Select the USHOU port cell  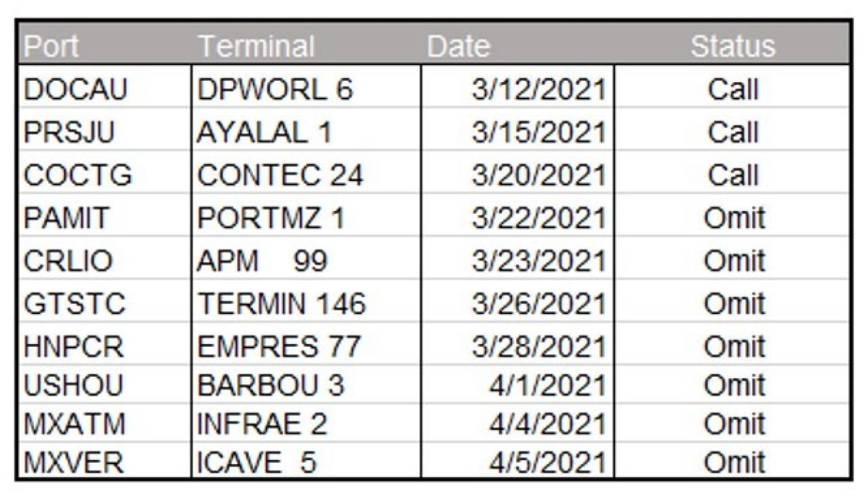[105, 384]
